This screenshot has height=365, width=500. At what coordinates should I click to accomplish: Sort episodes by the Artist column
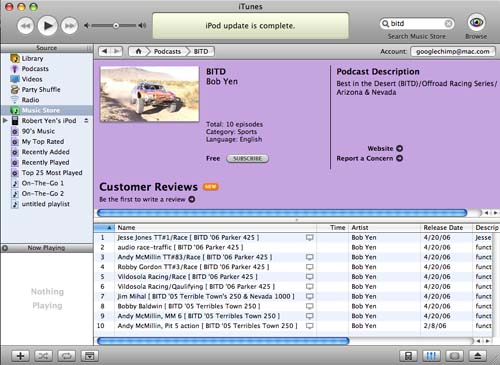click(x=385, y=228)
